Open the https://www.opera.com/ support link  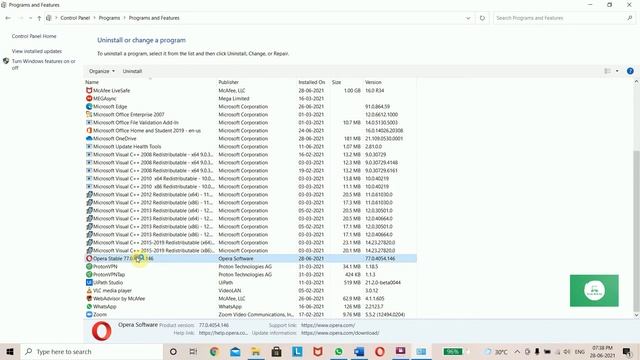tap(328, 325)
